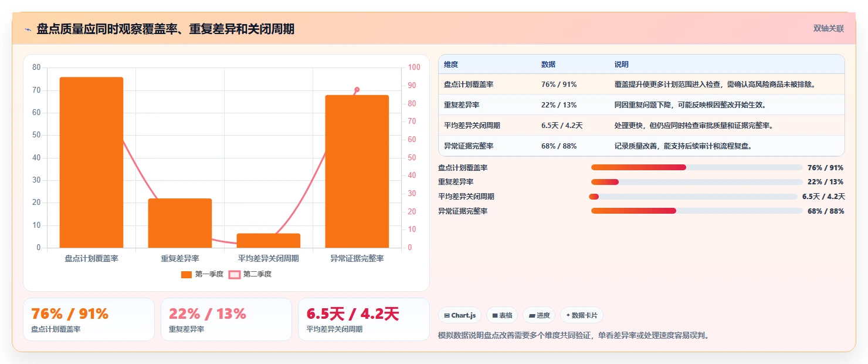Click the 处理更快 description cell
This screenshot has width=868, height=364.
(x=694, y=126)
